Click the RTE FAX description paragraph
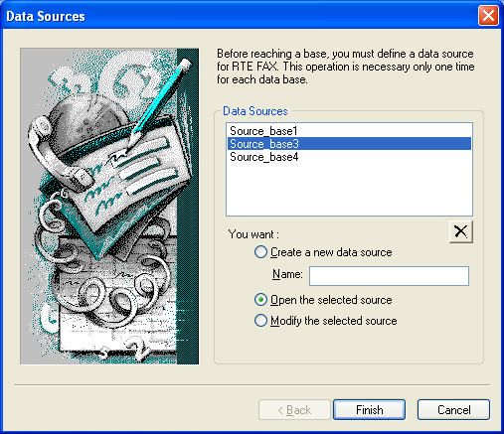This screenshot has width=504, height=434. click(346, 67)
